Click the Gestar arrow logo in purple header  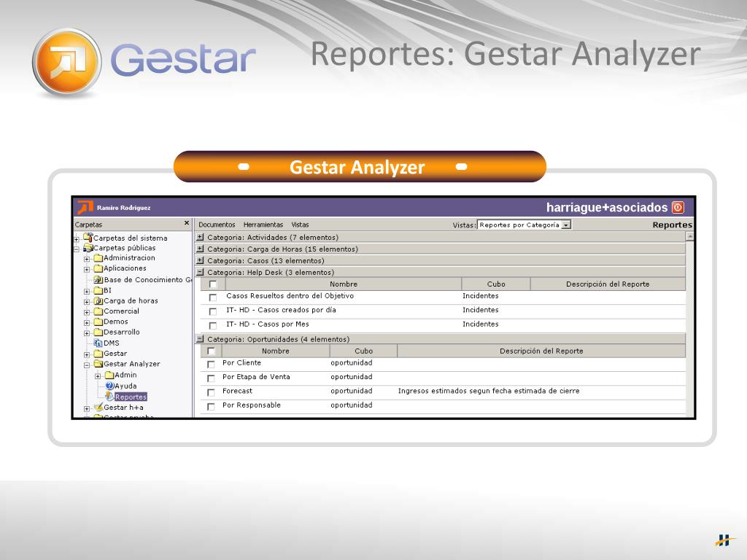coord(85,208)
